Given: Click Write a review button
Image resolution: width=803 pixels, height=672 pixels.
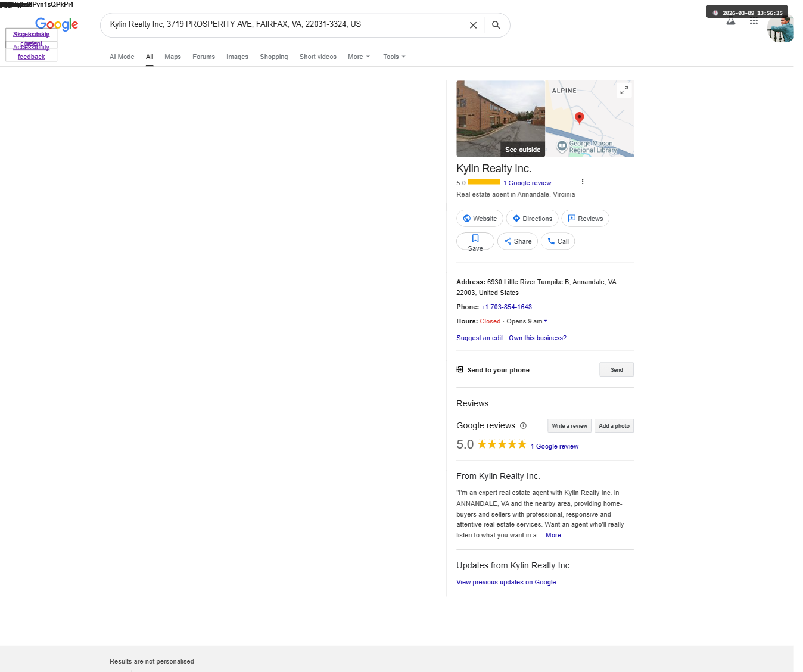Looking at the screenshot, I should 569,425.
